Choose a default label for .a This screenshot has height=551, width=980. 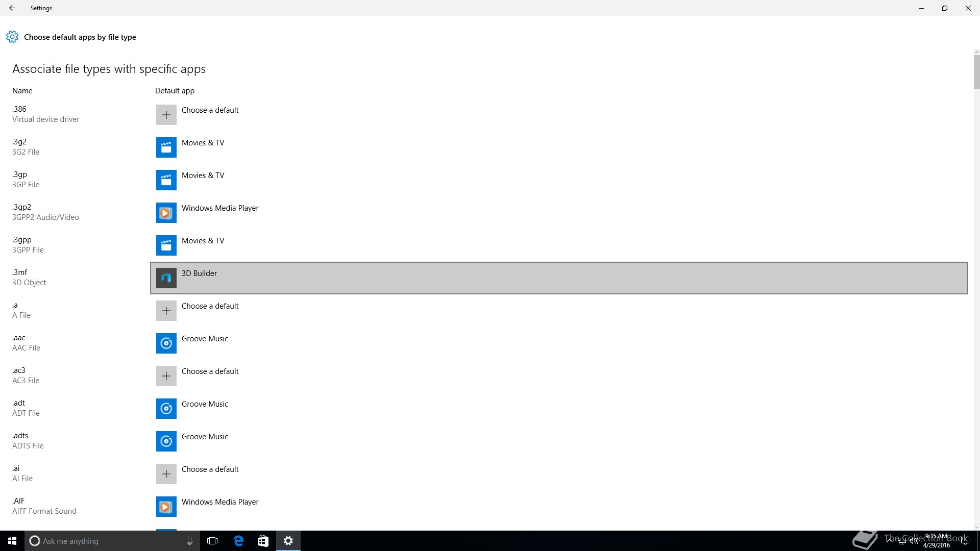click(210, 306)
